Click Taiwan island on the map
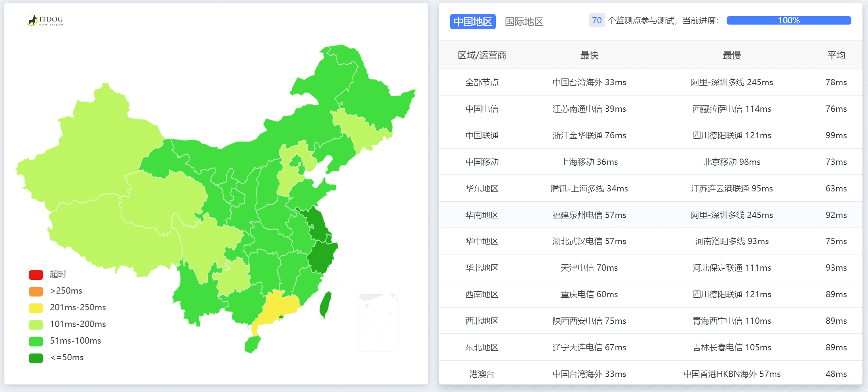 [x=325, y=304]
